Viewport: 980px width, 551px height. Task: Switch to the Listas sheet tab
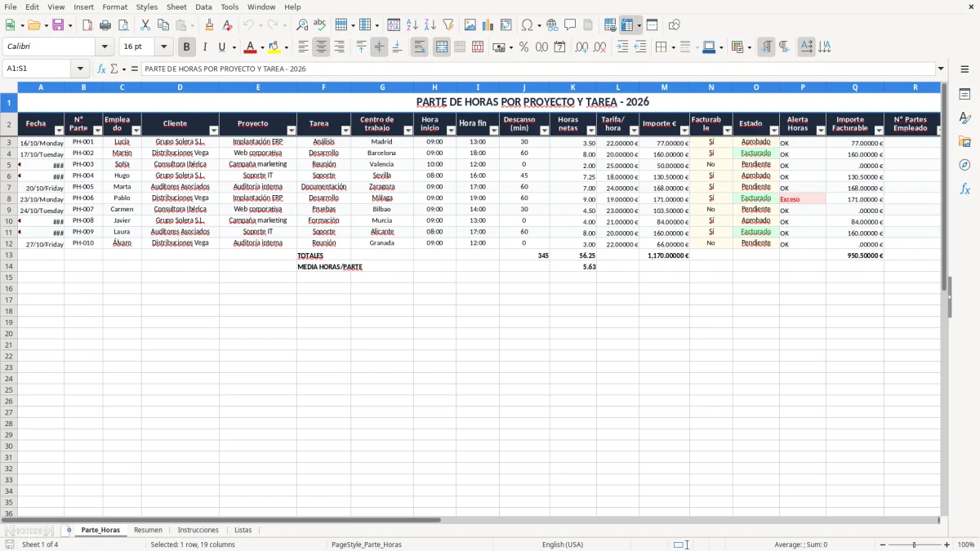243,530
